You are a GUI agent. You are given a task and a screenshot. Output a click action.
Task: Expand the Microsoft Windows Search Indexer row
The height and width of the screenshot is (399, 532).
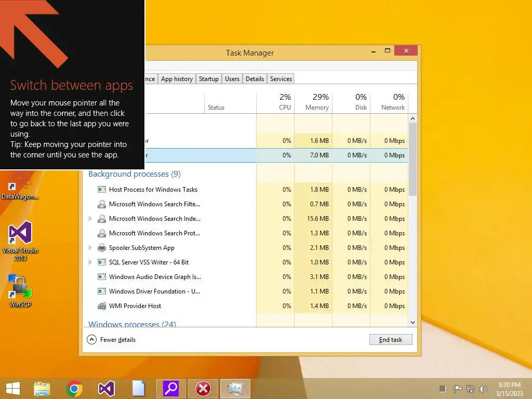coord(90,219)
